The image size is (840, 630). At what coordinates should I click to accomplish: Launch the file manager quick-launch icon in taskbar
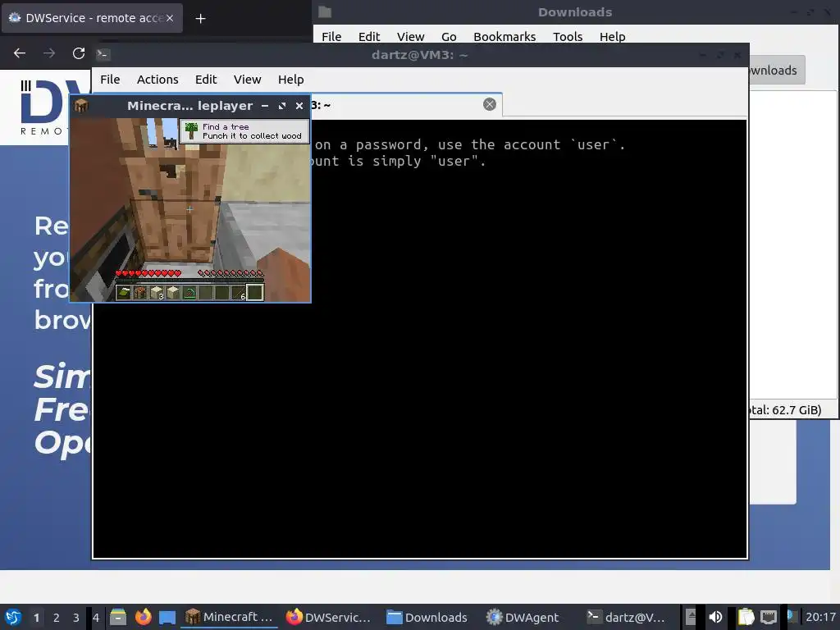click(118, 617)
